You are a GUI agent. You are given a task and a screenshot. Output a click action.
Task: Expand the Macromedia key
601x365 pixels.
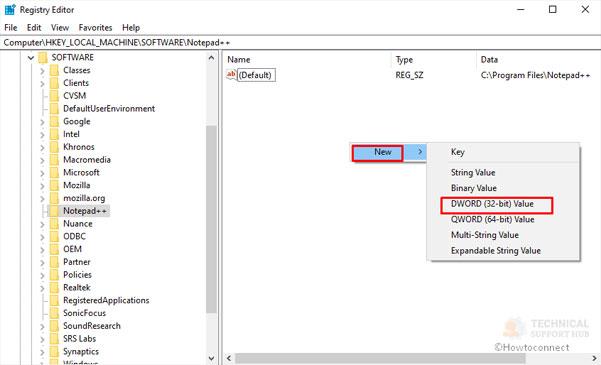click(43, 160)
